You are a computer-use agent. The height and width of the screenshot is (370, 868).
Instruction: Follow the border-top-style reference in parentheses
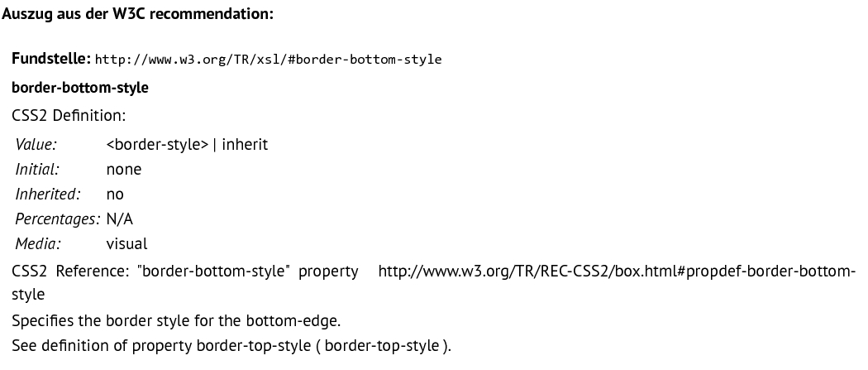click(382, 346)
